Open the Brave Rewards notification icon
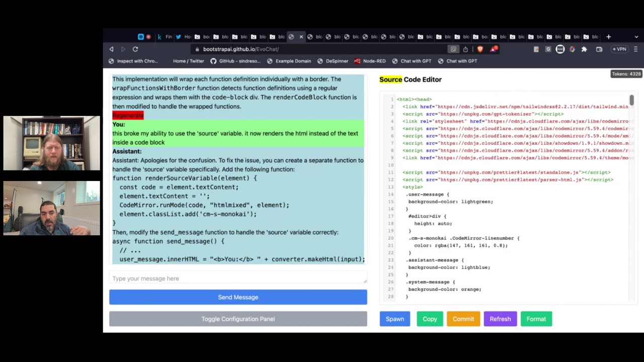Viewport: 644px width, 362px height. pyautogui.click(x=494, y=49)
